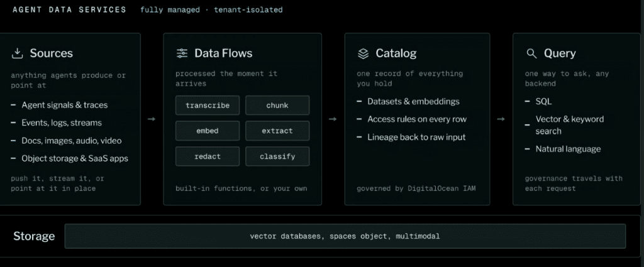644x267 pixels.
Task: Click the arrow between Catalog and Query
Action: pos(501,119)
